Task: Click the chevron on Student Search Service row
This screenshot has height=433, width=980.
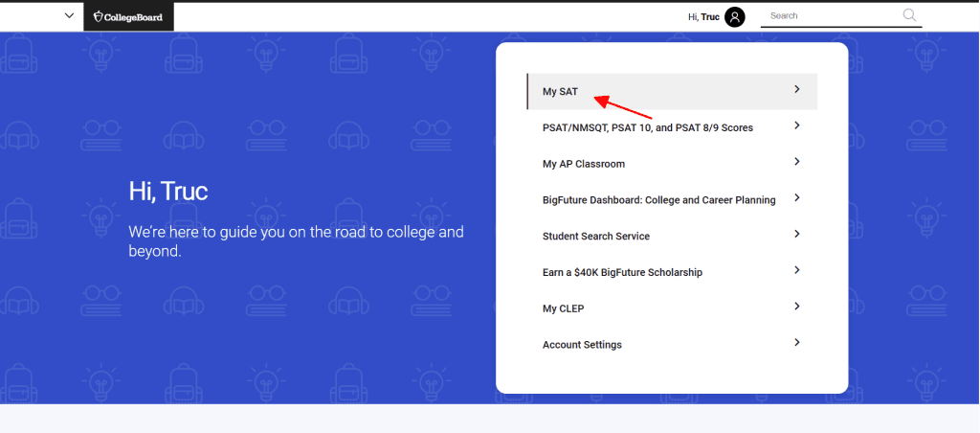Action: (x=797, y=234)
